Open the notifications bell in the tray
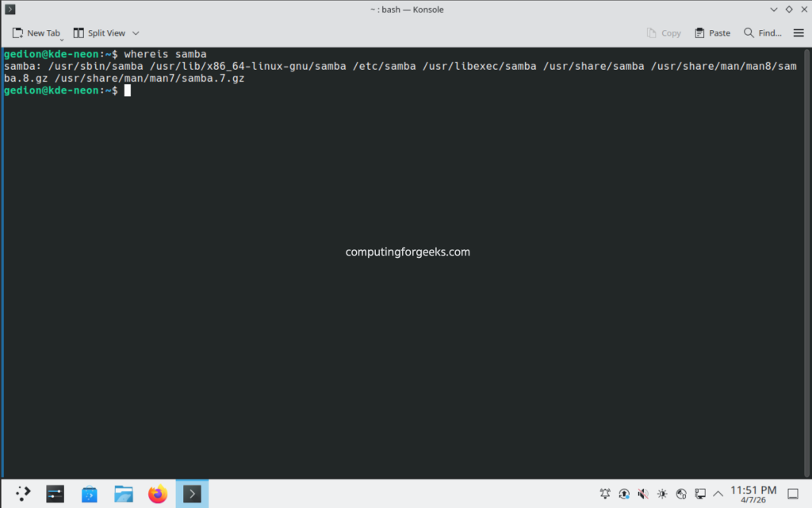Image resolution: width=812 pixels, height=508 pixels. pos(605,493)
